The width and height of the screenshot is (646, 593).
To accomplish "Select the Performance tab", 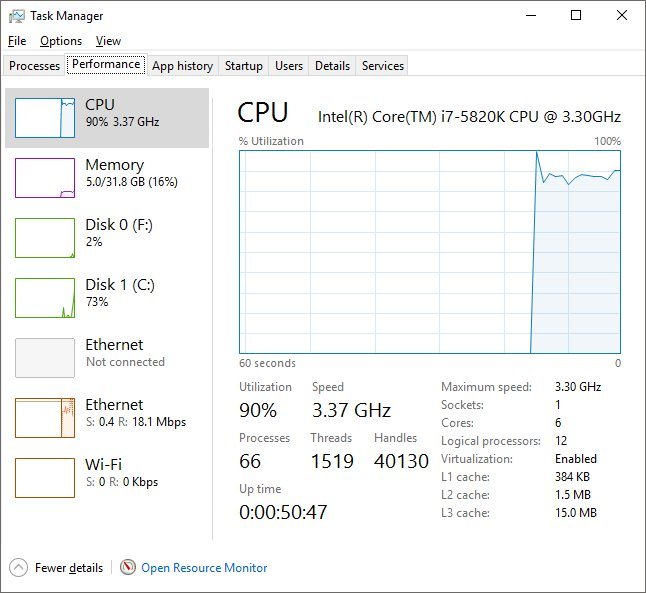I will (x=106, y=64).
